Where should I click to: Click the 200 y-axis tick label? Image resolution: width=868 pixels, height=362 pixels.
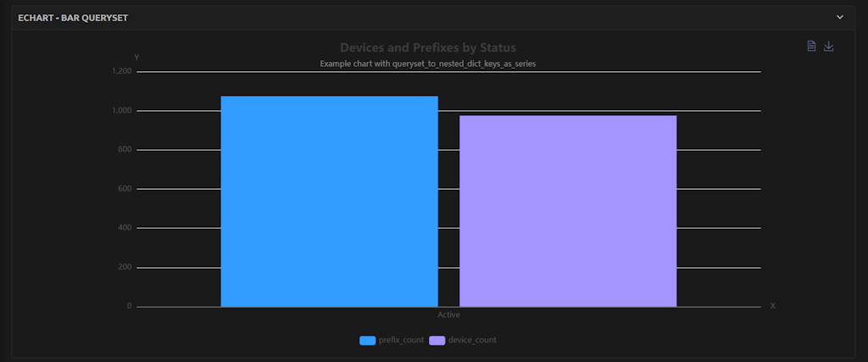[125, 268]
